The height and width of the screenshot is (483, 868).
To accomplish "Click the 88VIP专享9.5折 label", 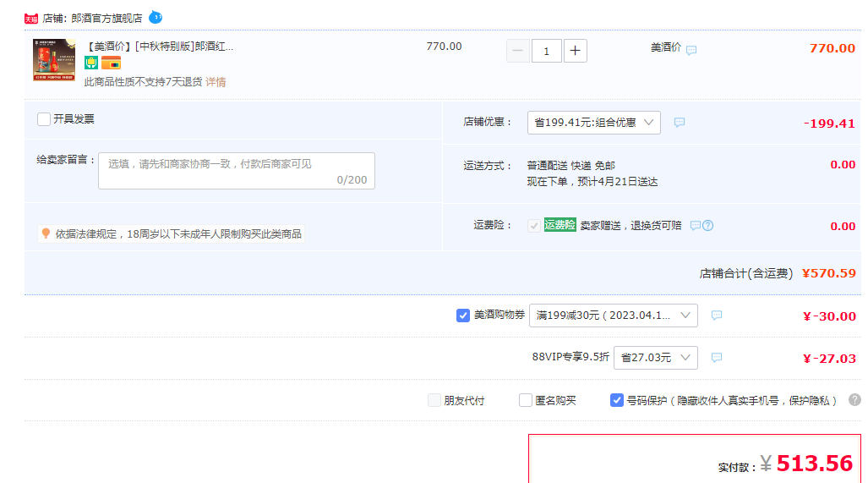I will pos(570,357).
